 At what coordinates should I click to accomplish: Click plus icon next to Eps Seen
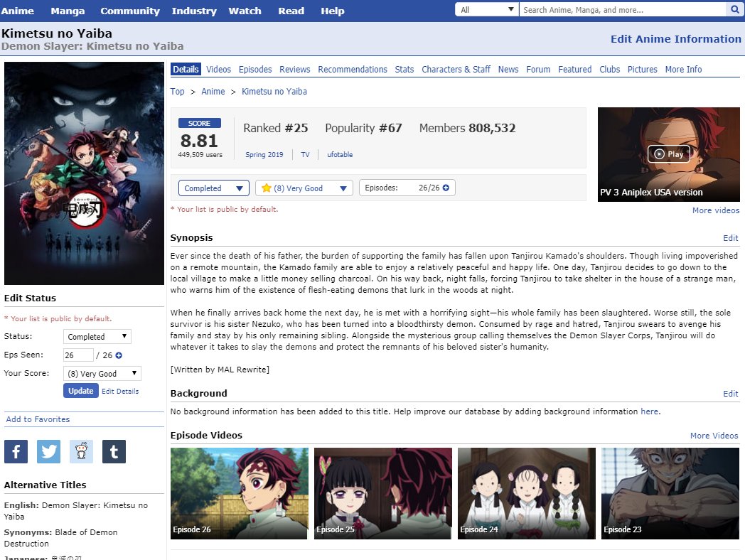coord(119,355)
